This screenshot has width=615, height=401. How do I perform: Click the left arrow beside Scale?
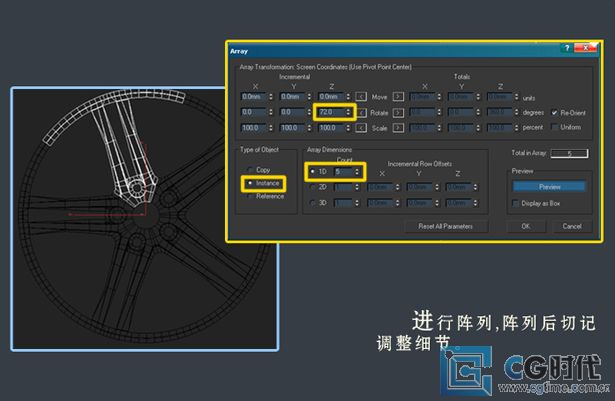coord(361,128)
